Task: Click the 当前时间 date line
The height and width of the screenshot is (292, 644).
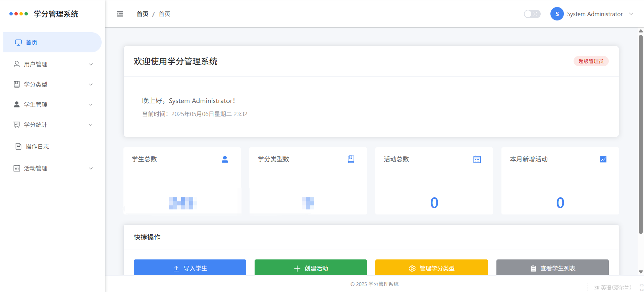Action: pos(195,114)
